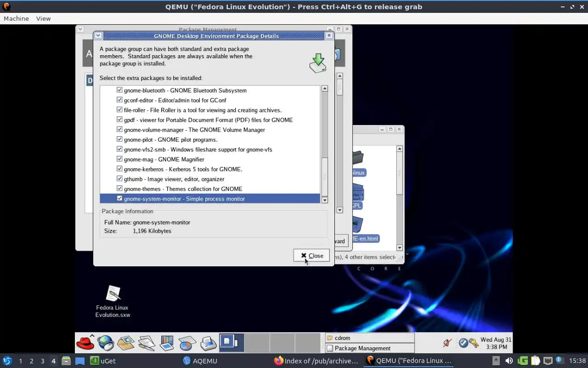Click the uGet icon in host taskbar
The image size is (588, 368).
tap(95, 361)
